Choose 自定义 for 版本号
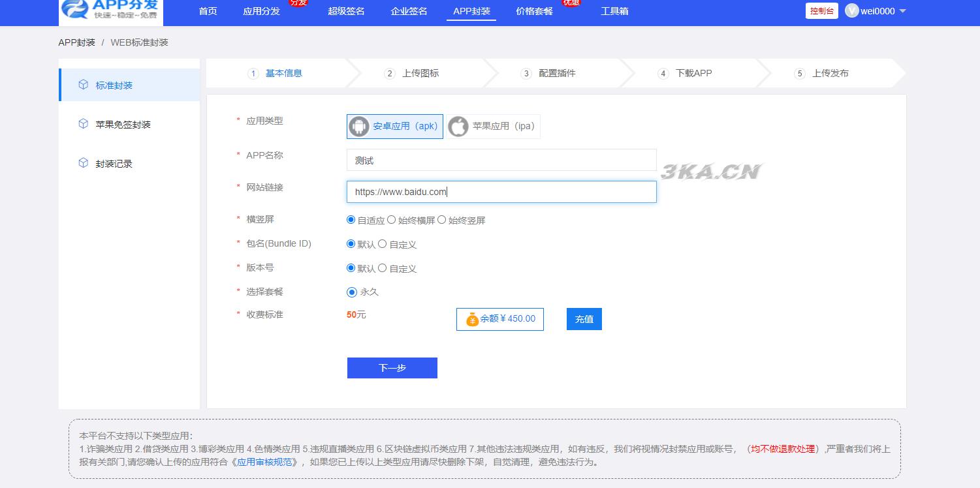980x488 pixels. (x=383, y=268)
